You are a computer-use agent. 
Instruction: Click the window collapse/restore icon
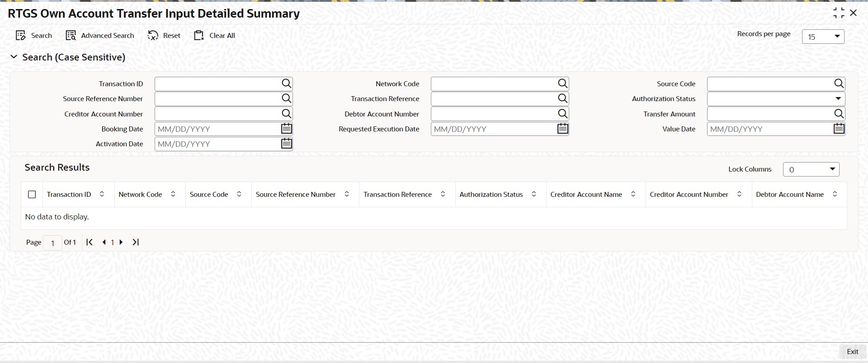coord(839,13)
